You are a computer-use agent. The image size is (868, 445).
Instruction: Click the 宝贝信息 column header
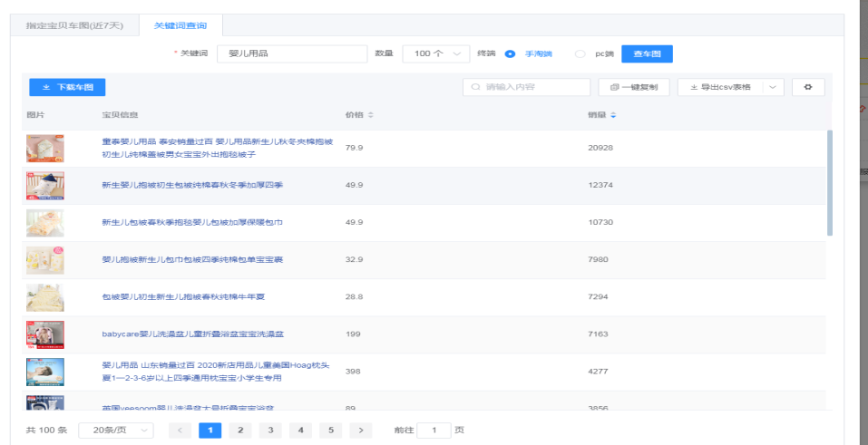point(120,115)
